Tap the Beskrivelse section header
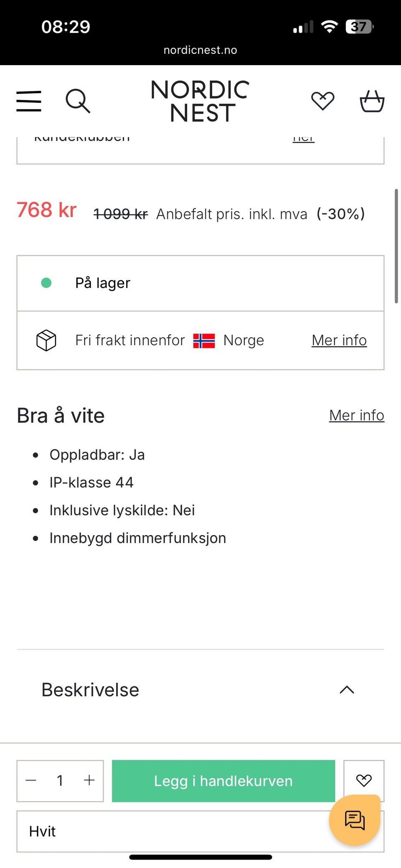The height and width of the screenshot is (868, 401). tap(90, 690)
